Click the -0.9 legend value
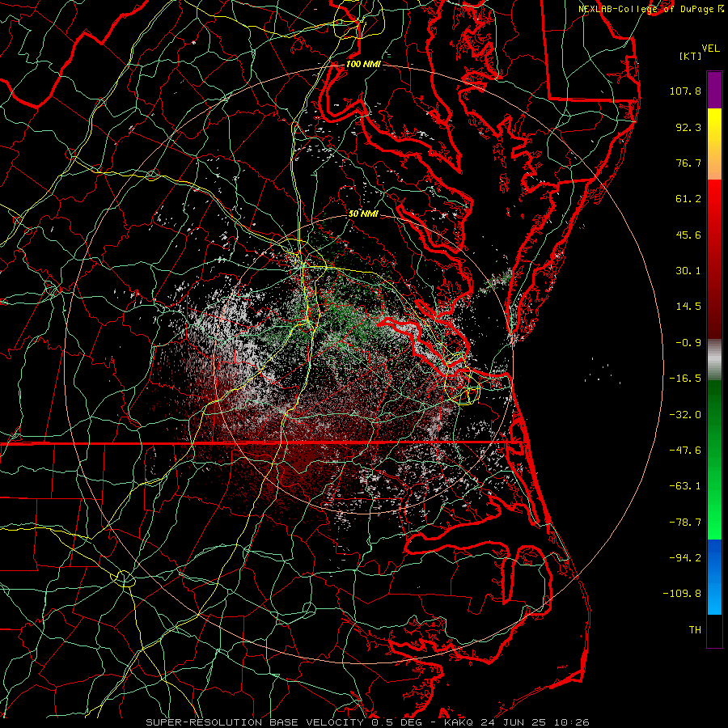This screenshot has height=728, width=728. 688,343
